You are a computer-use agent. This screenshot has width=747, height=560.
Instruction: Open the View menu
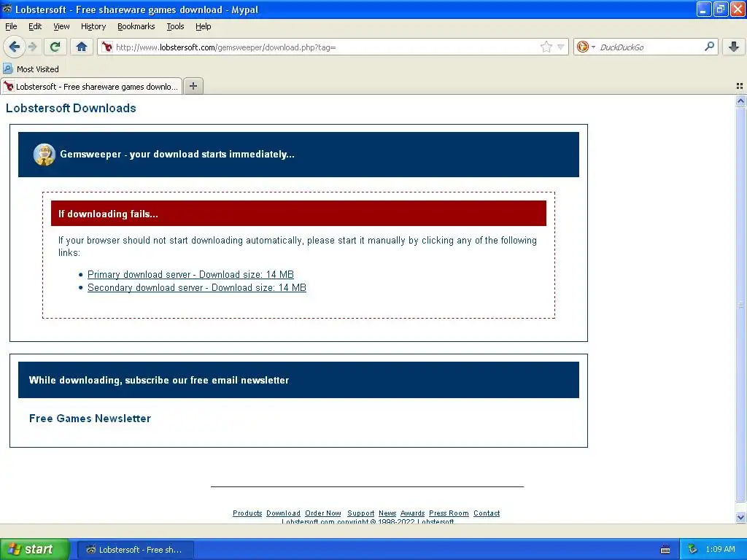[61, 26]
